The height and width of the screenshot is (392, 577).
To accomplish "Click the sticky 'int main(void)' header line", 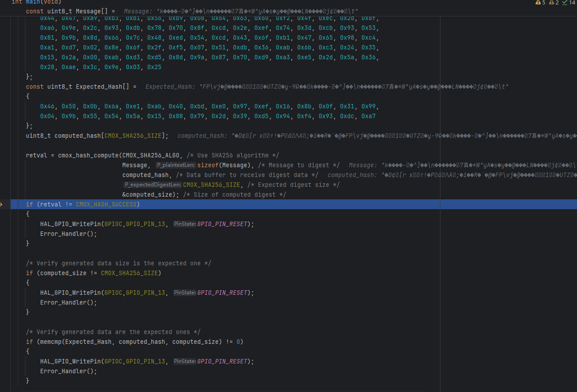I will [36, 2].
